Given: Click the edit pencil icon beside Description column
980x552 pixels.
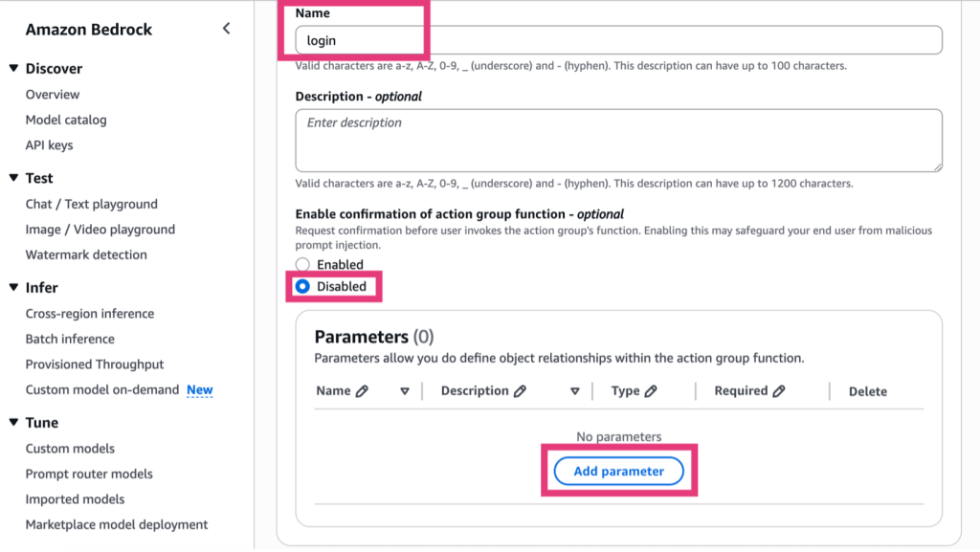Looking at the screenshot, I should click(x=520, y=391).
